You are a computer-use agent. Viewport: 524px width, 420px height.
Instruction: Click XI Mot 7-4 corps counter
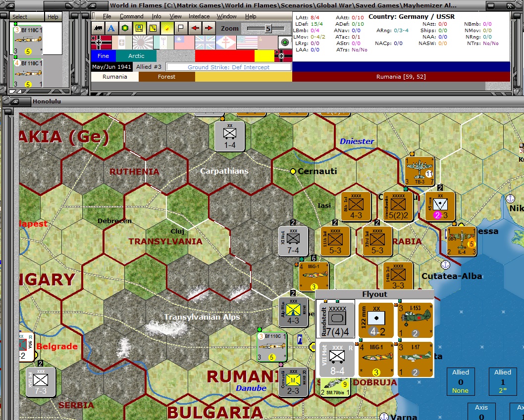[293, 241]
